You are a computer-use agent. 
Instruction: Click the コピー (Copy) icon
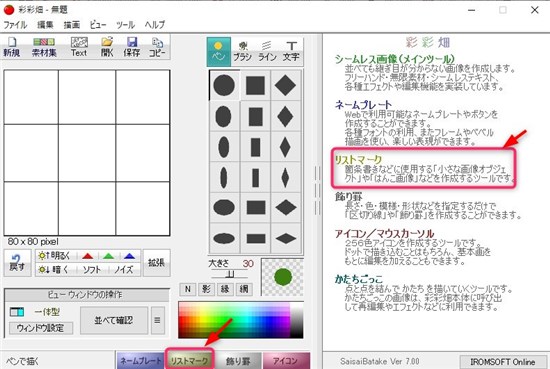[x=157, y=47]
